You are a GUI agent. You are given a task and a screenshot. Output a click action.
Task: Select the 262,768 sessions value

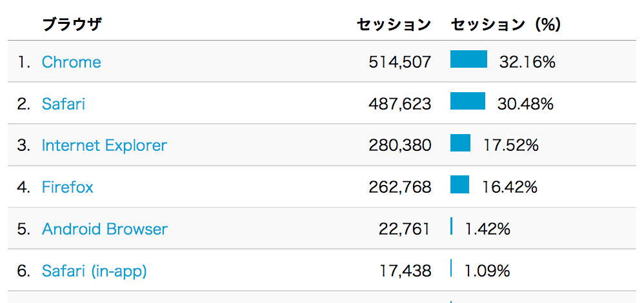tap(400, 188)
